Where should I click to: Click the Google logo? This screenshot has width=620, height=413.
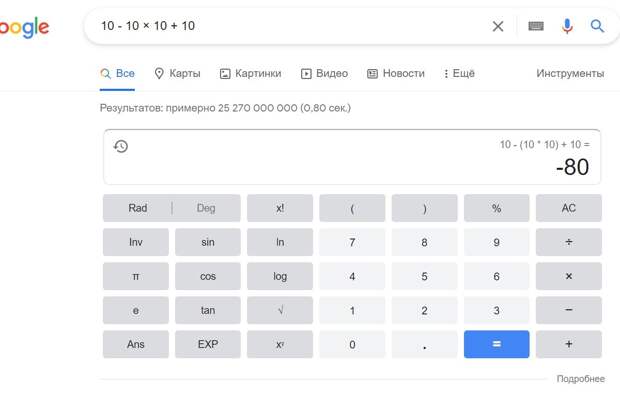pos(24,27)
